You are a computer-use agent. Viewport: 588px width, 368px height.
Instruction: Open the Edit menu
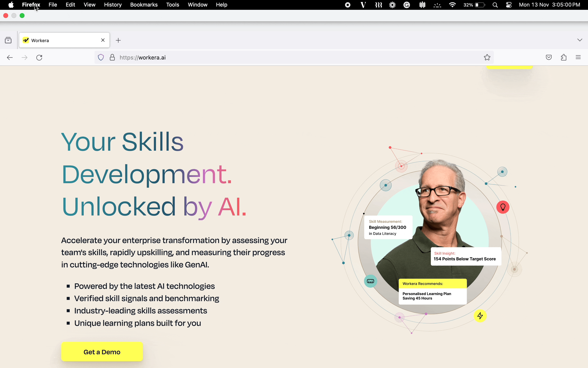coord(70,5)
